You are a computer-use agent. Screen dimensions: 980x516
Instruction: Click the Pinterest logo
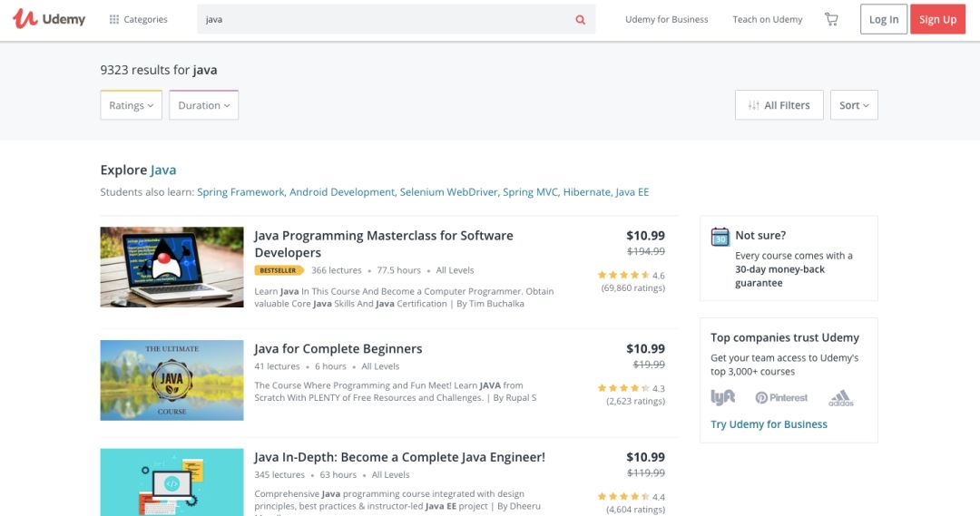click(781, 397)
